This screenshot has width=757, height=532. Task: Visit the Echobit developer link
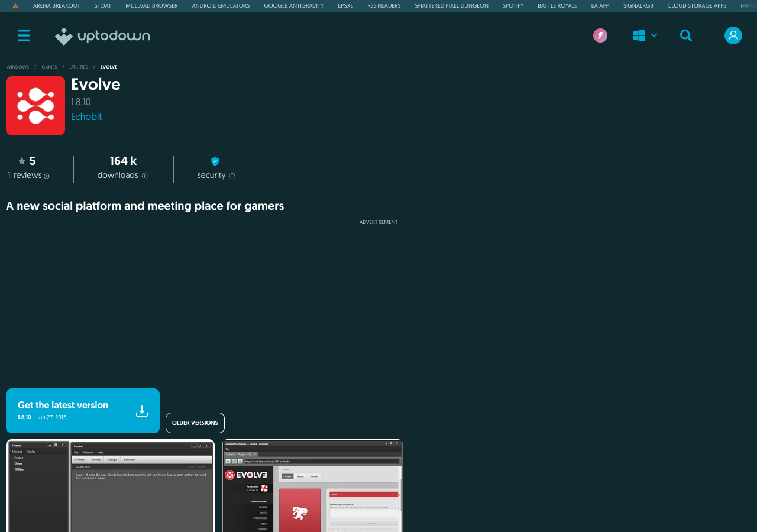click(x=86, y=117)
